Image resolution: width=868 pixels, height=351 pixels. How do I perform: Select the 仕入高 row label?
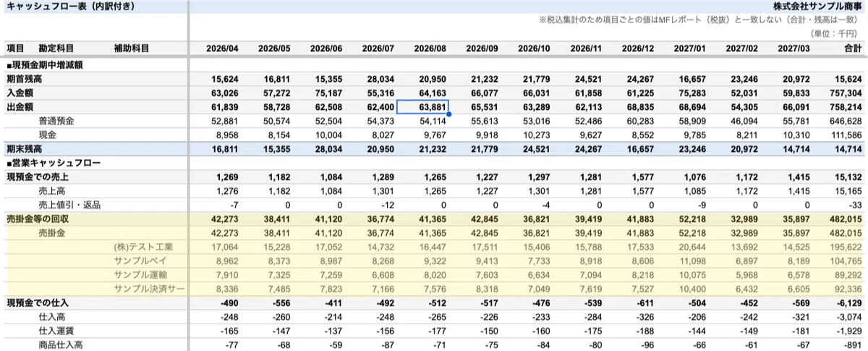point(52,317)
